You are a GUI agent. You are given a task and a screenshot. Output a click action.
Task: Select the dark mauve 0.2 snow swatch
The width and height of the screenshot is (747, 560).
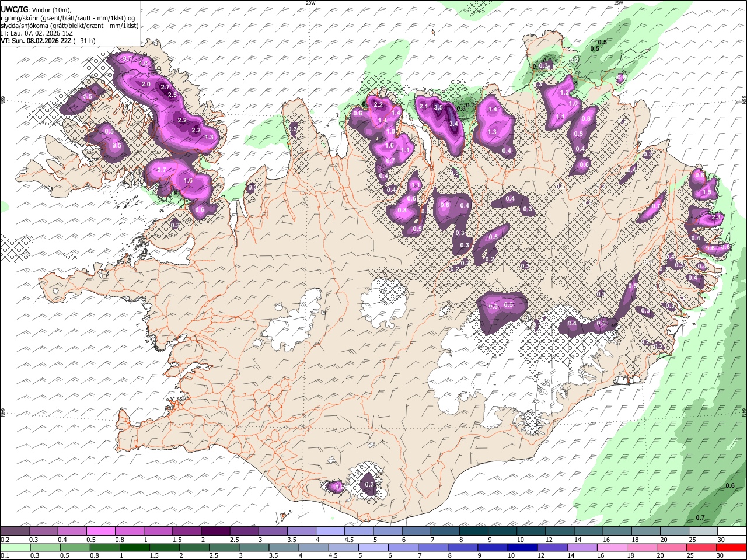(x=15, y=531)
